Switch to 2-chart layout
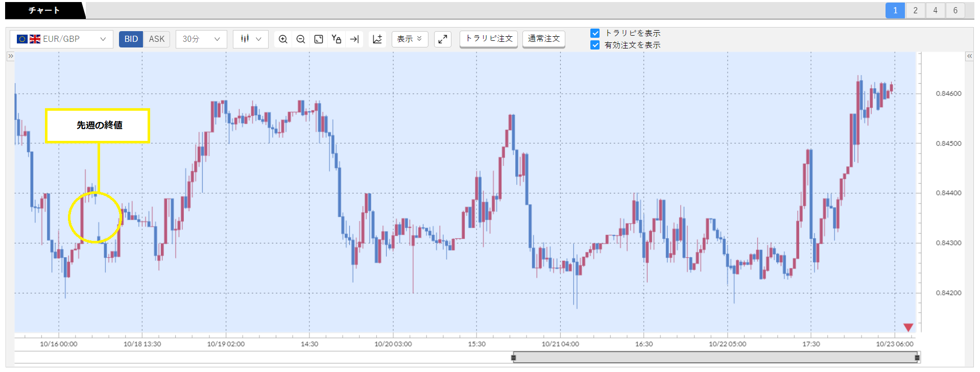 (915, 10)
